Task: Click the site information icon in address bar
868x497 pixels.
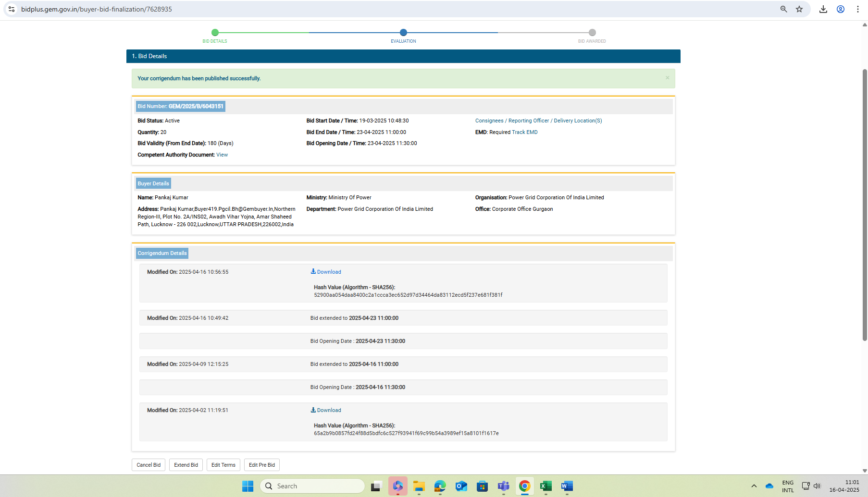Action: 12,9
